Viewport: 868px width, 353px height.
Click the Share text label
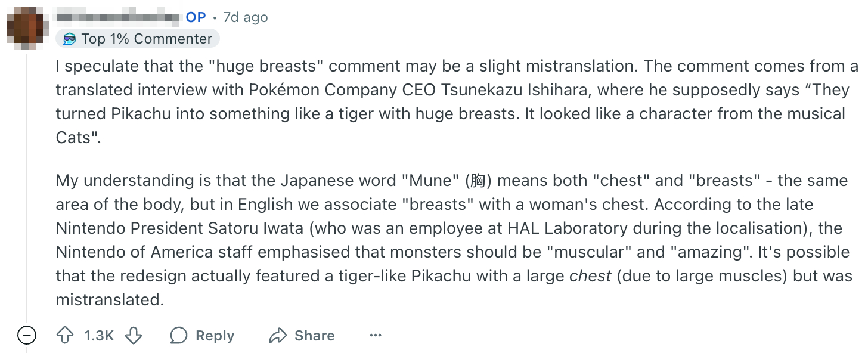click(315, 335)
